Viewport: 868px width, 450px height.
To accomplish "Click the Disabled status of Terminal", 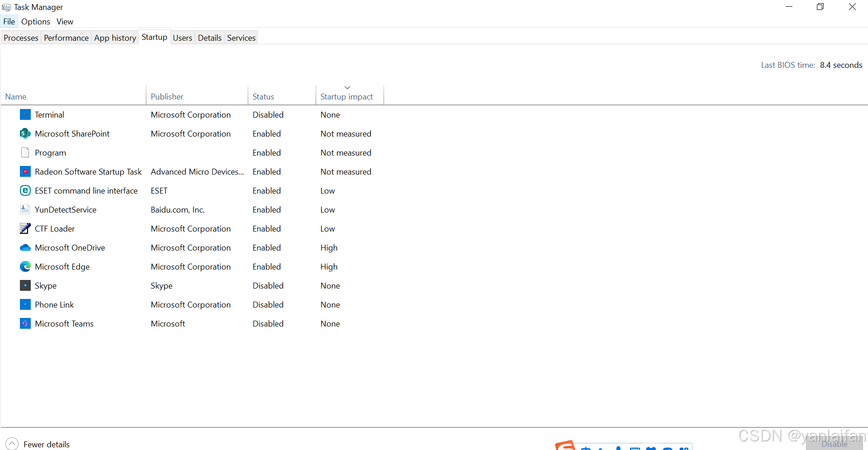I will click(x=268, y=115).
